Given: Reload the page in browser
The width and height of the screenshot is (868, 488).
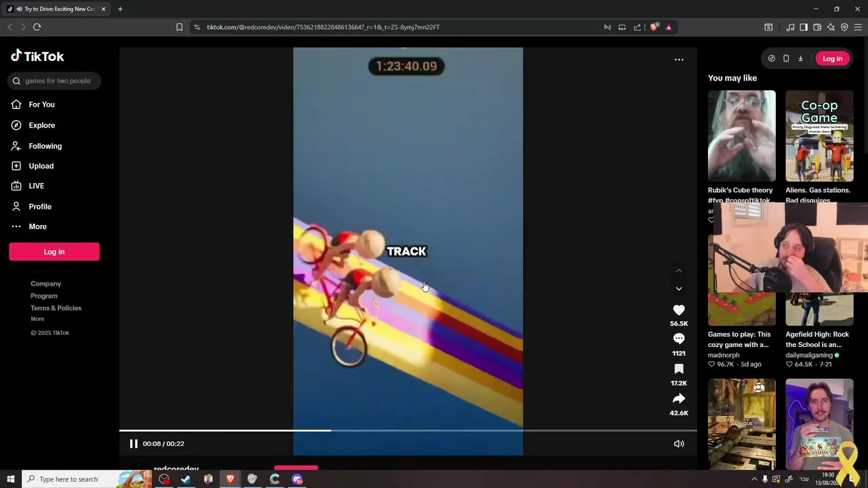Looking at the screenshot, I should [37, 27].
